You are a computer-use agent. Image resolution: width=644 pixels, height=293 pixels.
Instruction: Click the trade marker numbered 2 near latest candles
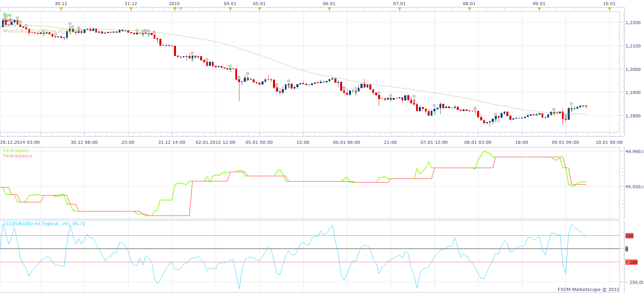click(x=571, y=104)
